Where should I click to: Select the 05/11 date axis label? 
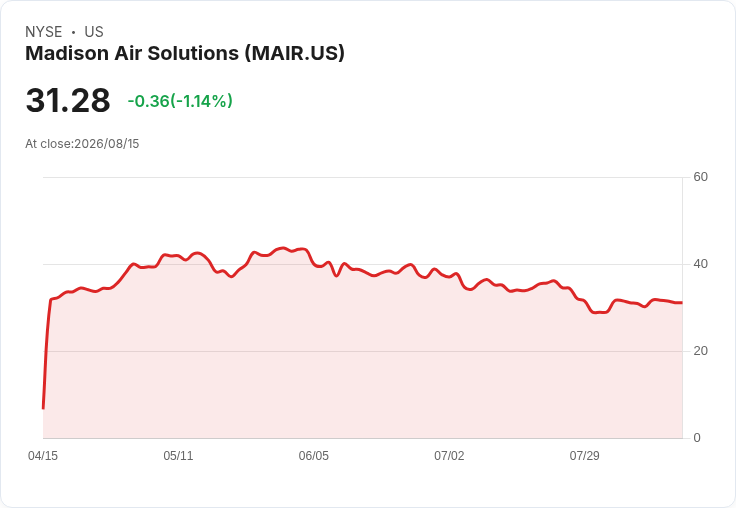pyautogui.click(x=178, y=456)
